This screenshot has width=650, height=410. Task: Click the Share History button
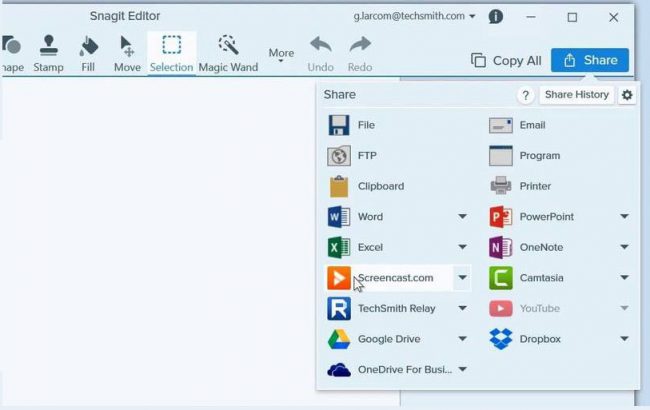pos(576,95)
